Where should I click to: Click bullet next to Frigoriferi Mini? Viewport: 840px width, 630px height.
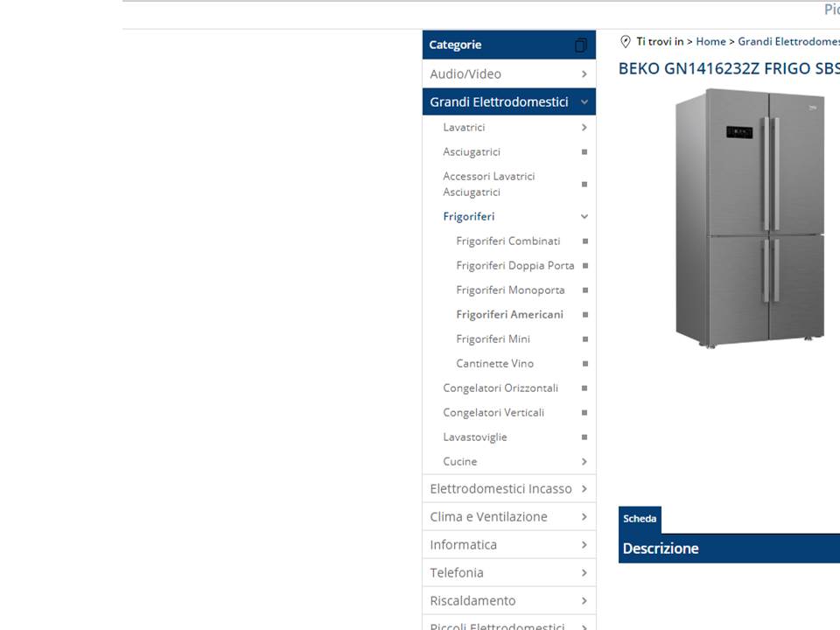pos(585,339)
